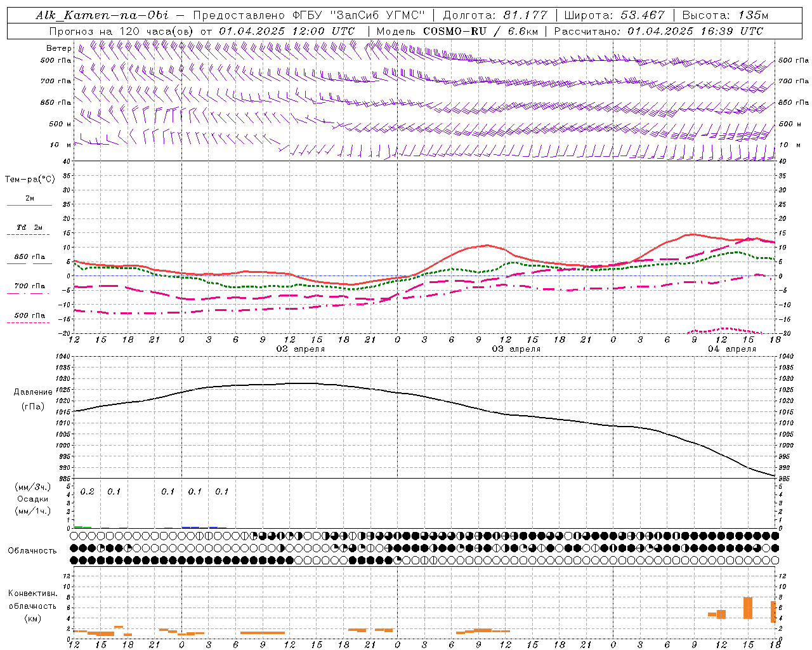This screenshot has height=650, width=812.
Task: Click the tallest orange convective cloud bar
Action: click(748, 608)
